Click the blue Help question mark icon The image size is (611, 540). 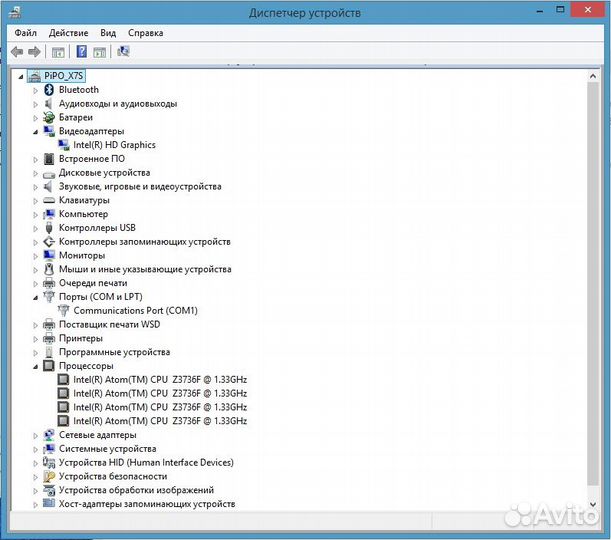coord(81,51)
